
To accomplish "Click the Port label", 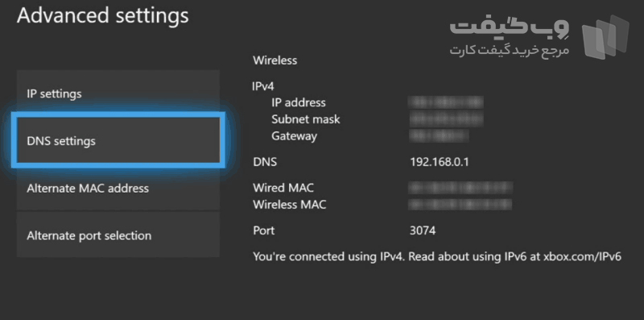I will click(264, 231).
